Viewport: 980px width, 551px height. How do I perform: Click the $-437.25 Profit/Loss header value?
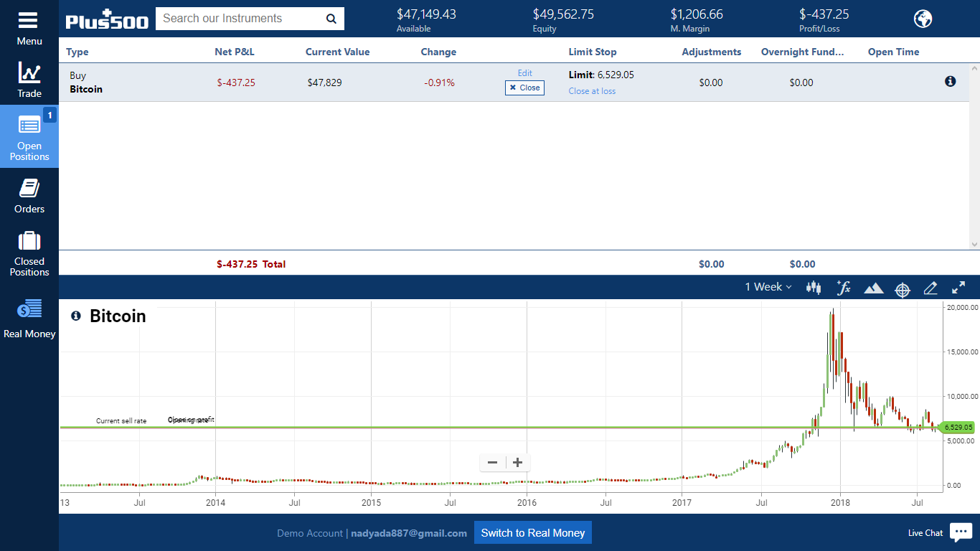pyautogui.click(x=824, y=14)
